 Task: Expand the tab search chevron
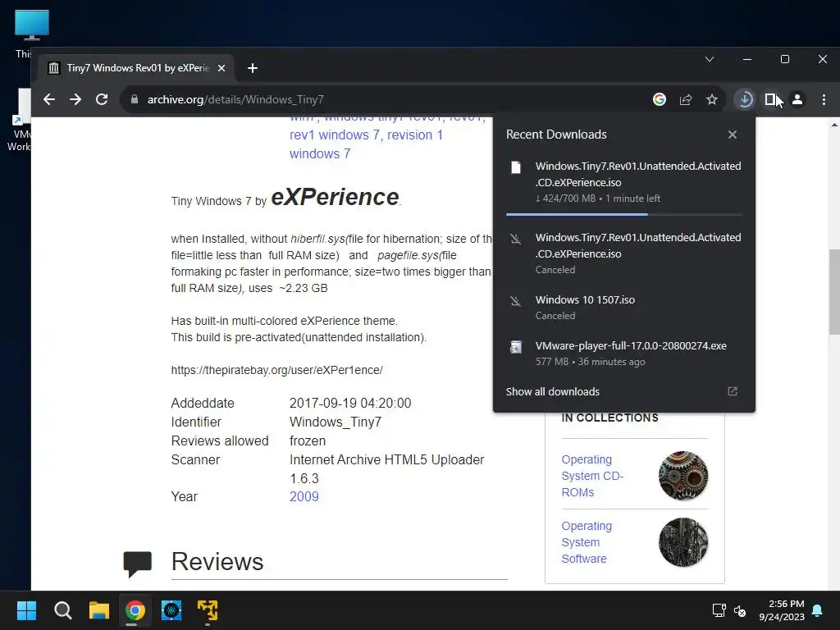click(x=710, y=59)
